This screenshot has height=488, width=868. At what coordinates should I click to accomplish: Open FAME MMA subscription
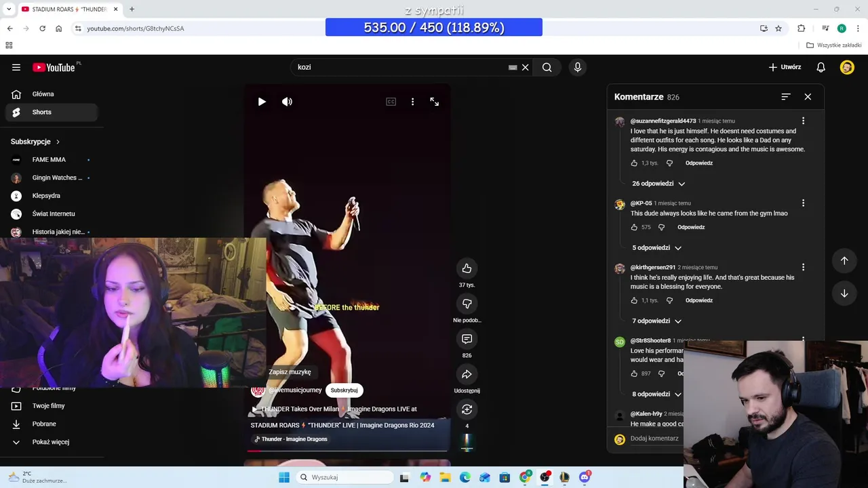(52, 160)
